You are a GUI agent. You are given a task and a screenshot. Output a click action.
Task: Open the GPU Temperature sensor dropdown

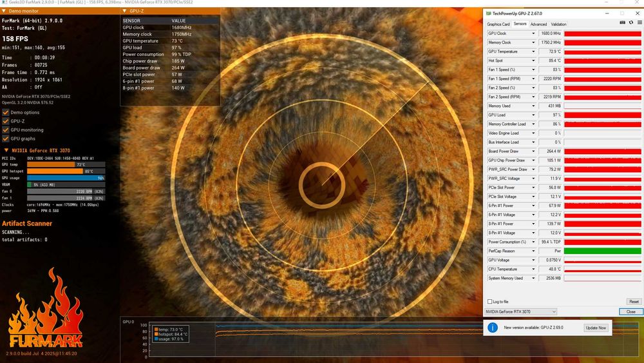coord(533,52)
